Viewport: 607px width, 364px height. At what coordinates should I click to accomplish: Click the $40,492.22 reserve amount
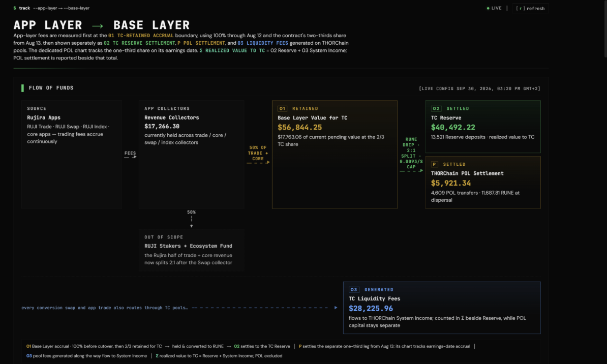pyautogui.click(x=453, y=128)
